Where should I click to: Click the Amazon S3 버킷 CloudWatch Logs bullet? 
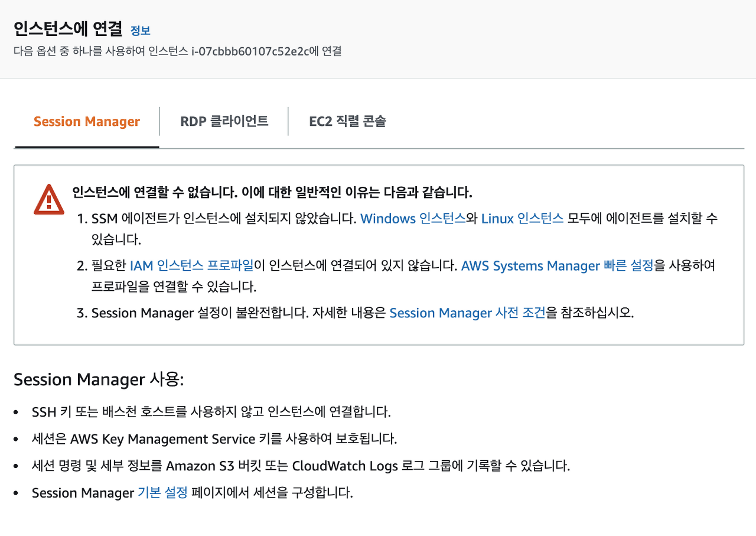[301, 466]
